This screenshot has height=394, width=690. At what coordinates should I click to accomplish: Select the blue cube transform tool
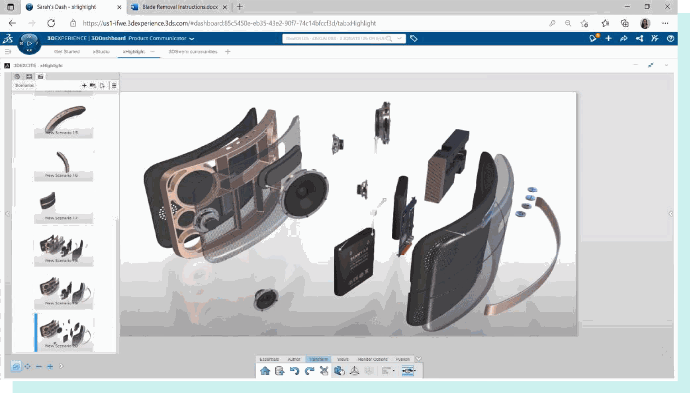coord(339,371)
